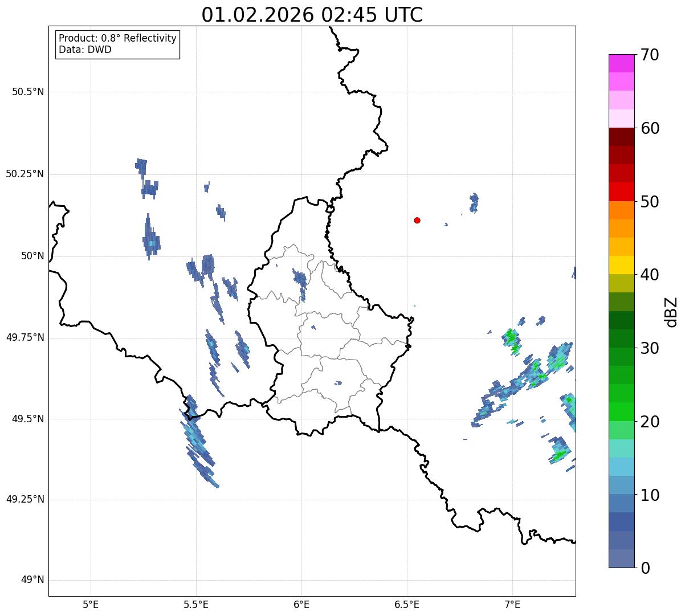Click longitude label 6°E
Viewport: 685px width, 616px height.
301,604
